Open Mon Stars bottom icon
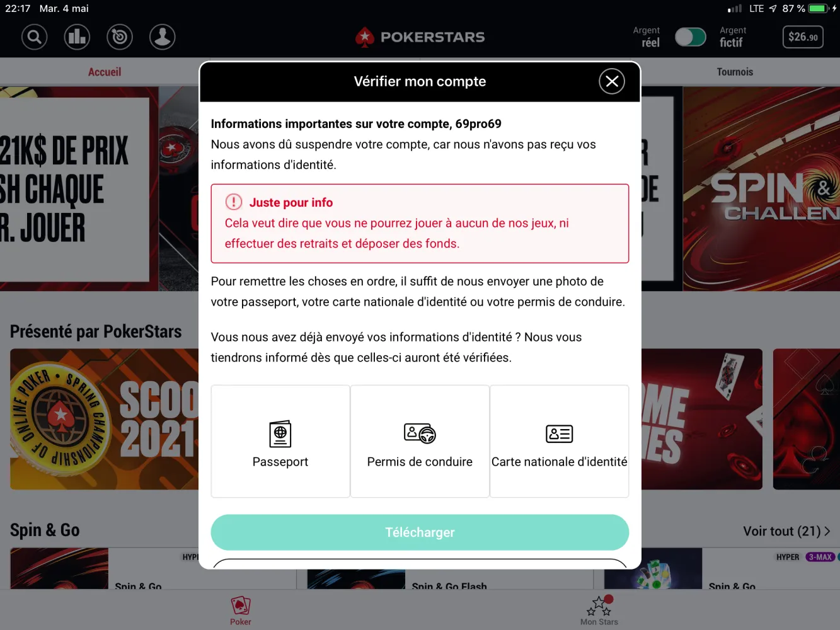840x630 pixels. 599,610
